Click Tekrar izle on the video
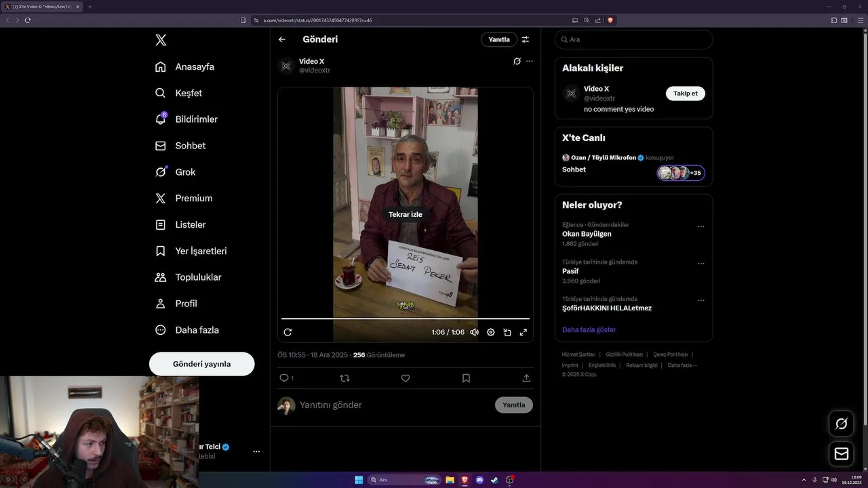The width and height of the screenshot is (868, 488). (406, 214)
